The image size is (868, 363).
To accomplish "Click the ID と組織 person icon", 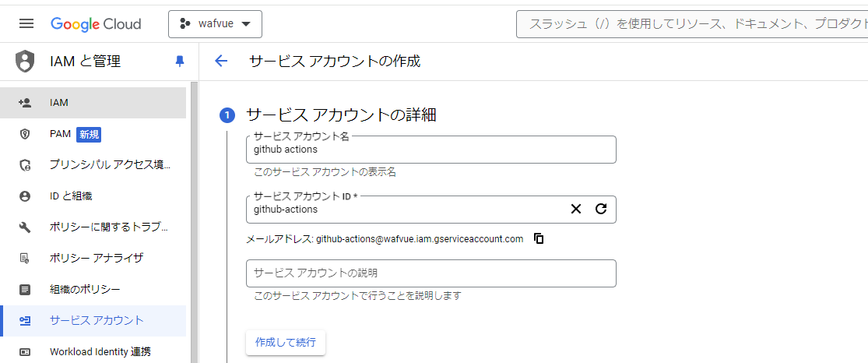I will pos(25,196).
